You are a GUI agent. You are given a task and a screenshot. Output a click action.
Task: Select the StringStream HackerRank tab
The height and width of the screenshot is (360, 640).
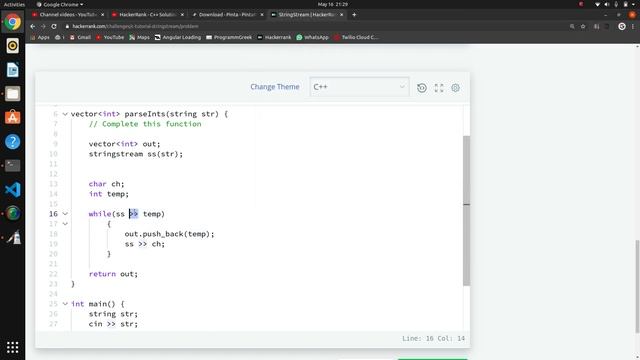(306, 15)
